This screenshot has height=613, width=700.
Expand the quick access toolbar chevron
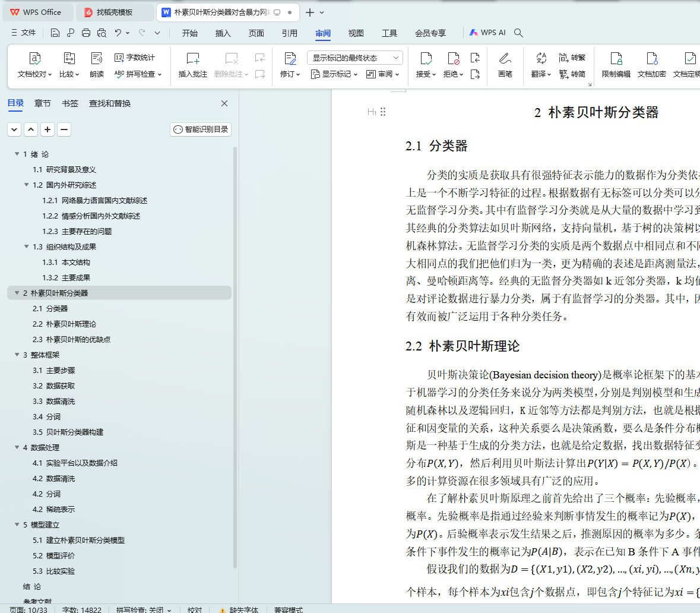[x=157, y=33]
